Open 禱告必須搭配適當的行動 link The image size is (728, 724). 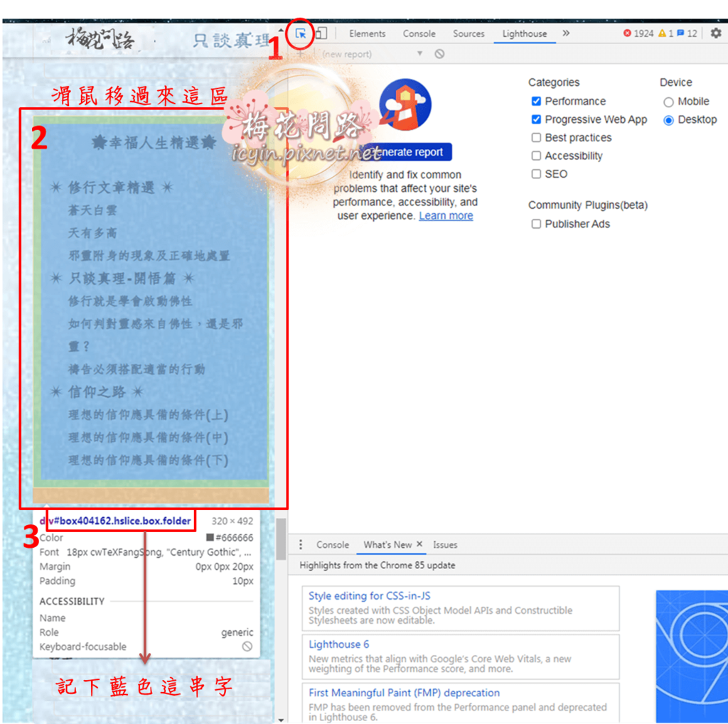tap(136, 369)
